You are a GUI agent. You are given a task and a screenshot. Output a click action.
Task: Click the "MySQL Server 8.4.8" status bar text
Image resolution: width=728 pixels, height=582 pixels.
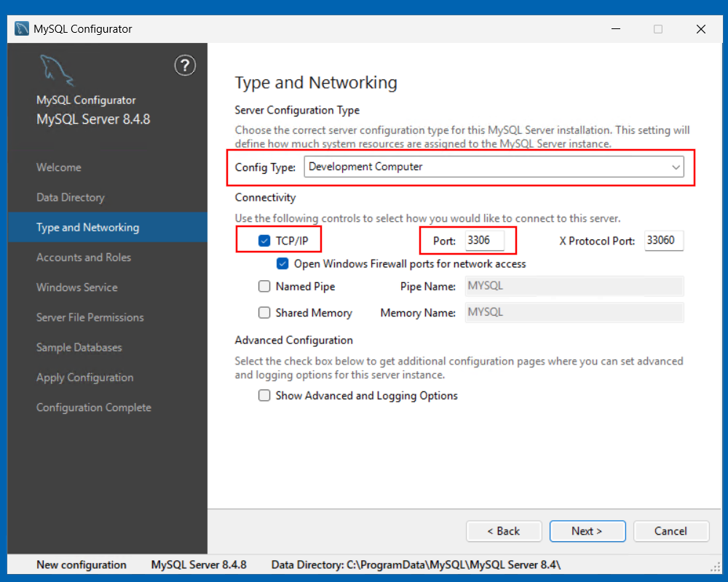click(x=199, y=565)
